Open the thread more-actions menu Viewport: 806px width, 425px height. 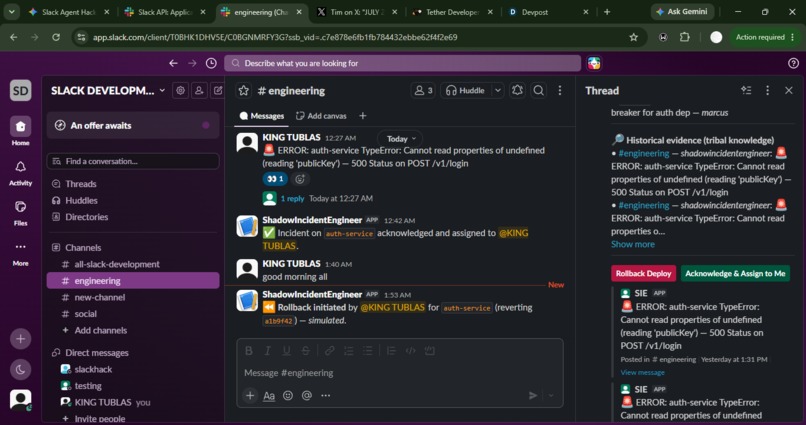(767, 90)
